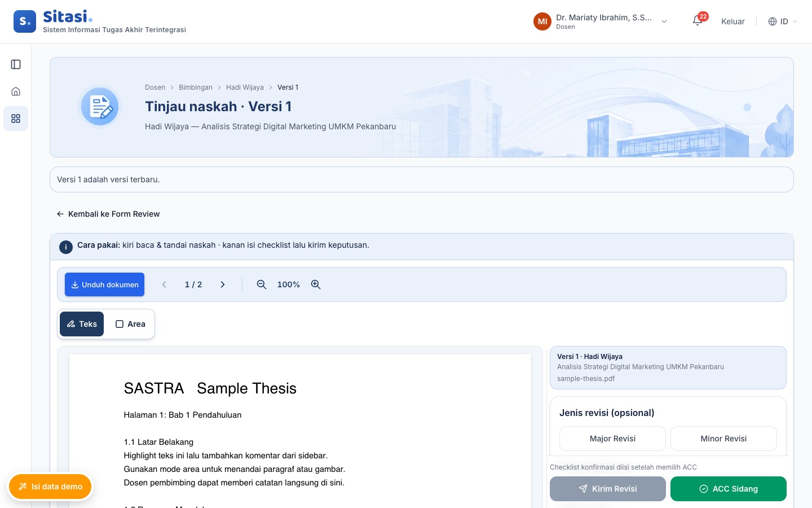This screenshot has height=508, width=812.
Task: Zoom out the document view
Action: tap(262, 284)
